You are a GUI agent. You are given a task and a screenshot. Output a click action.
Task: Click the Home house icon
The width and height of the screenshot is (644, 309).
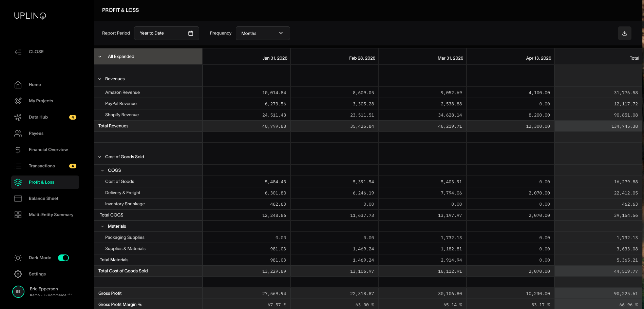(18, 85)
